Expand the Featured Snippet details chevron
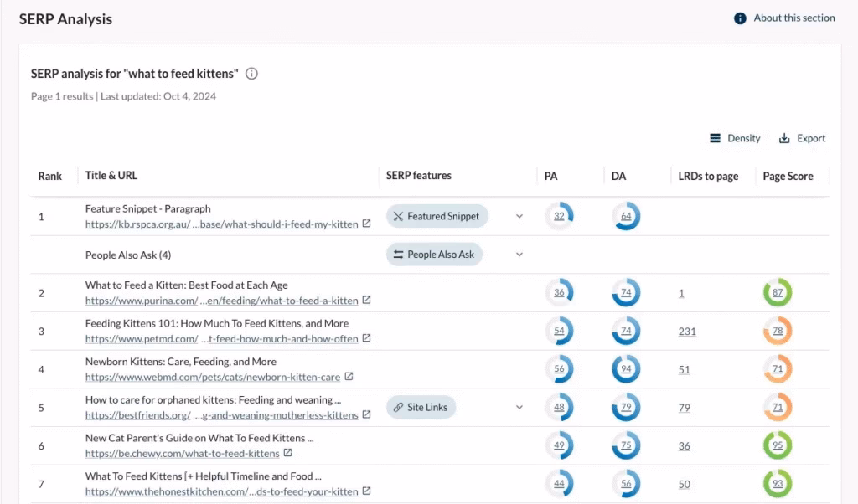Screen dimensions: 858x504 [x=519, y=216]
